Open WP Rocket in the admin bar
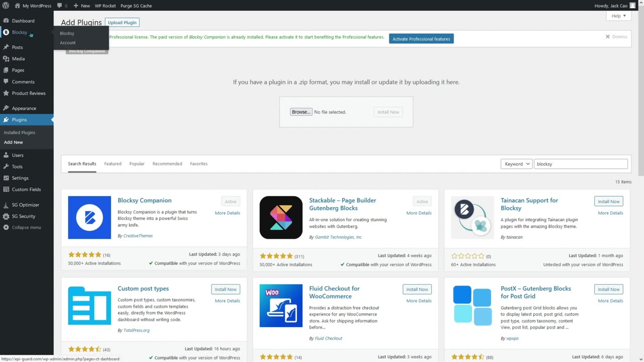 tap(105, 6)
